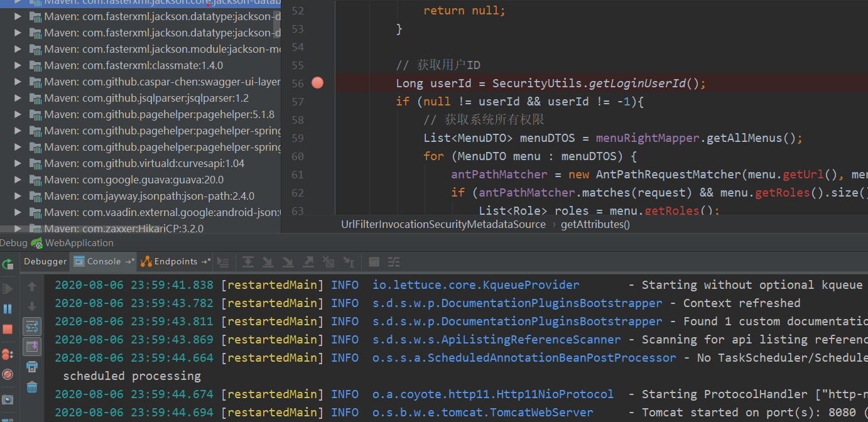Click getAttributes() in the breadcrumb bar
This screenshot has height=422, width=868.
click(595, 224)
